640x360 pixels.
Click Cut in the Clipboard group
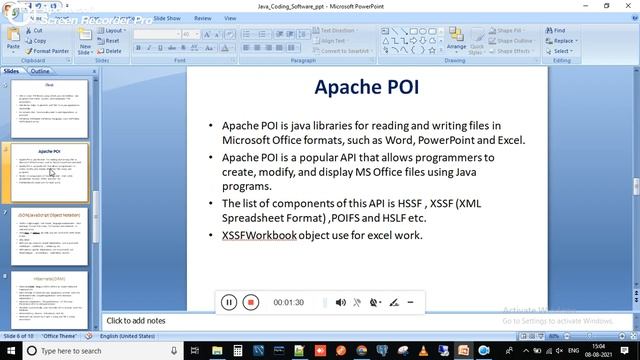(x=34, y=31)
